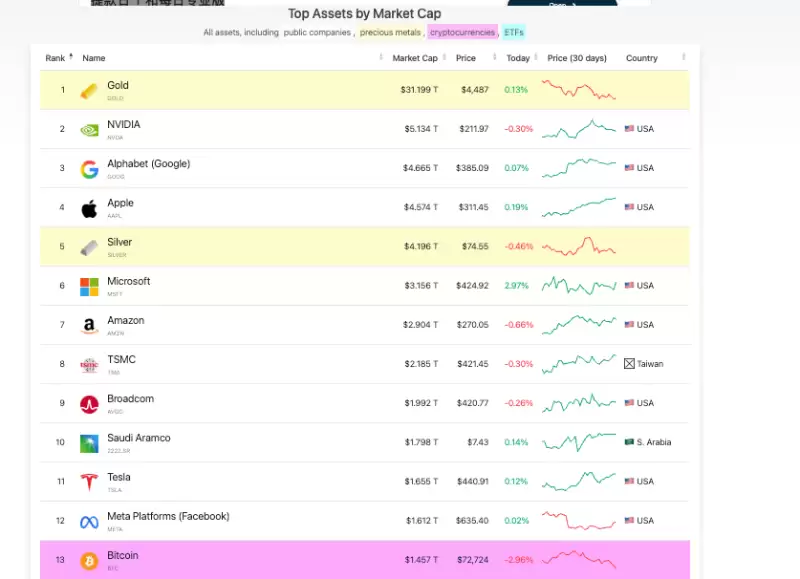Open the Silver asset page
The image size is (800, 579).
point(119,242)
